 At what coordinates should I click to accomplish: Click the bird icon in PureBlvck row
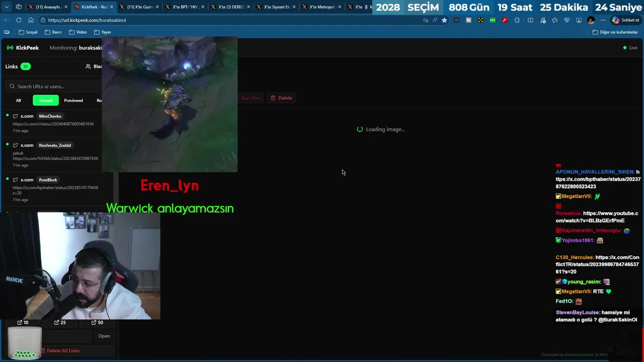(x=15, y=180)
